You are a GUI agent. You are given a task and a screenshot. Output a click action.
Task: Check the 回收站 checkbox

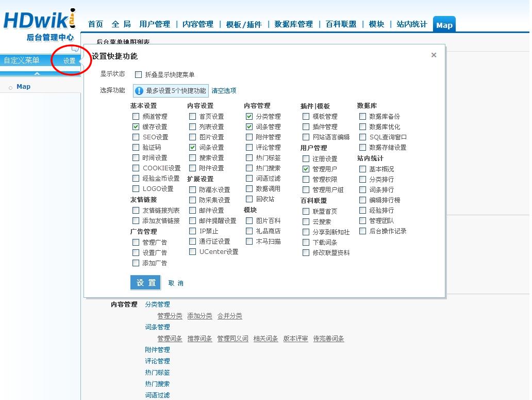249,199
